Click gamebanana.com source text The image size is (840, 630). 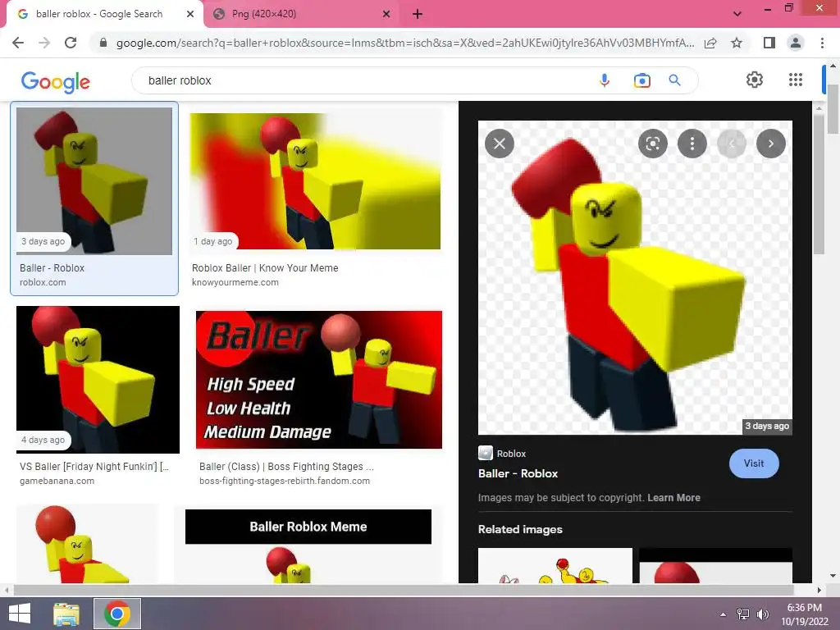(57, 481)
